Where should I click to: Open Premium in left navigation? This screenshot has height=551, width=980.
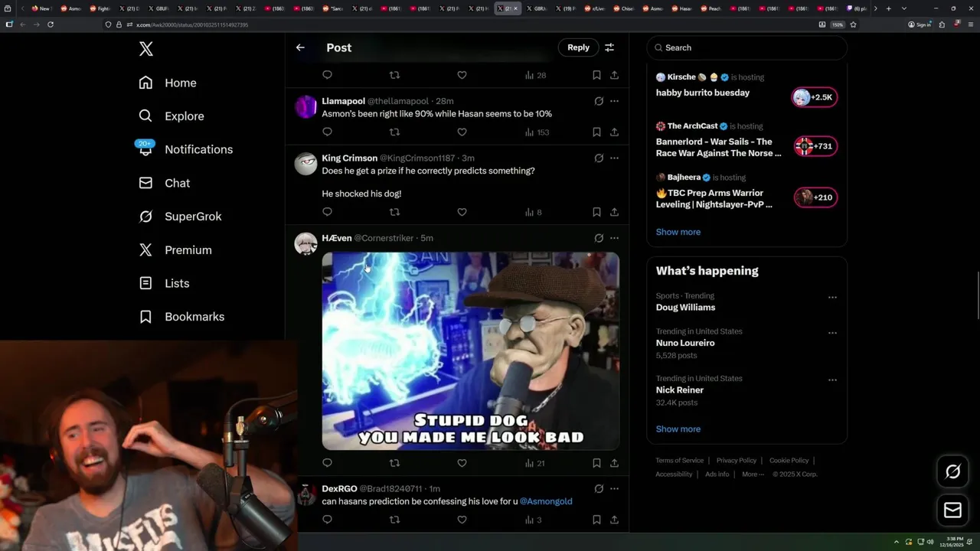tap(175, 250)
